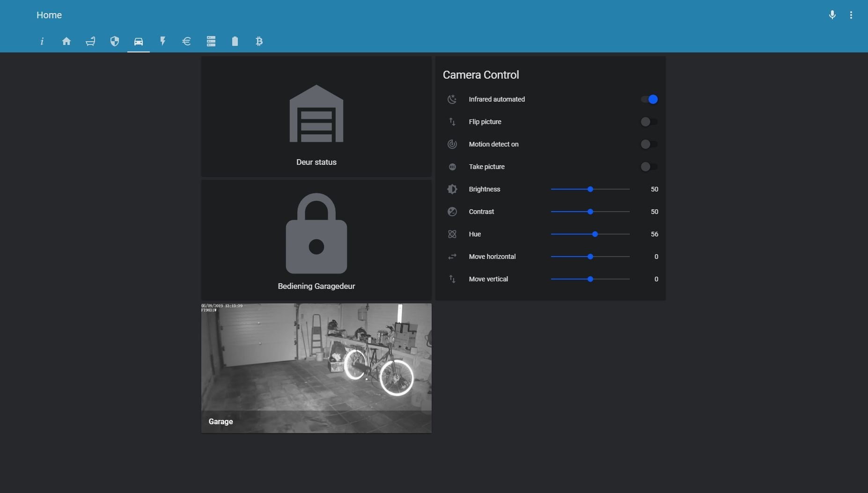
Task: Click the Infrared automated moon icon
Action: [x=452, y=99]
